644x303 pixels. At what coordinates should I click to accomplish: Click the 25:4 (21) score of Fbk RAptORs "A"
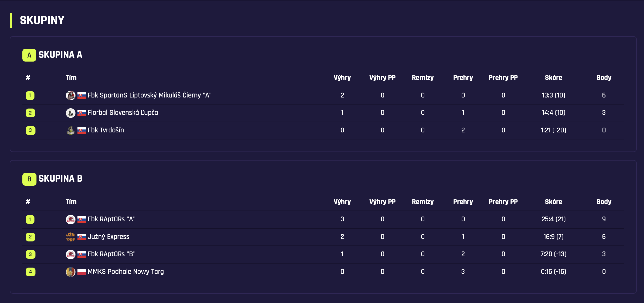tap(553, 219)
